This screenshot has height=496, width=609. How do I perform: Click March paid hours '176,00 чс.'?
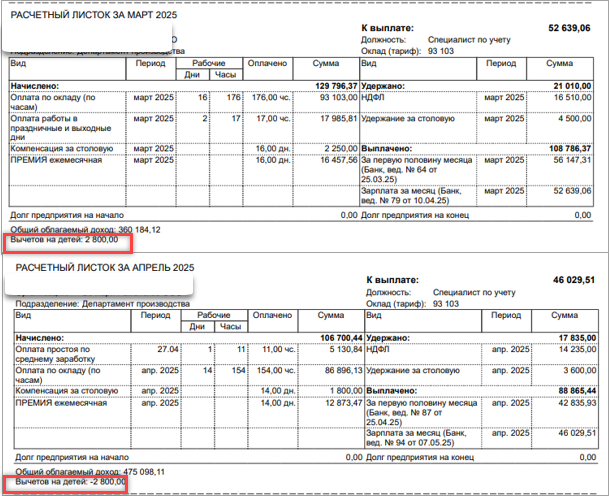271,97
